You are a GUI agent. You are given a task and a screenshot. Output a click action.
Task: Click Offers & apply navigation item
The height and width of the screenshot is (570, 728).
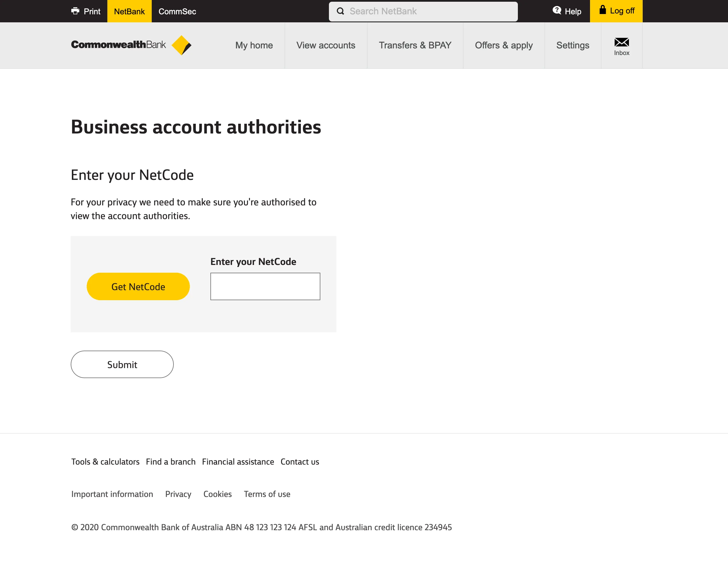point(504,46)
